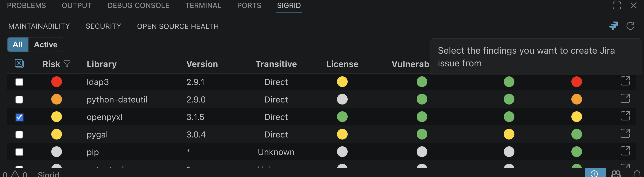
Task: Click the red risk dot for ldap3
Action: tap(57, 82)
